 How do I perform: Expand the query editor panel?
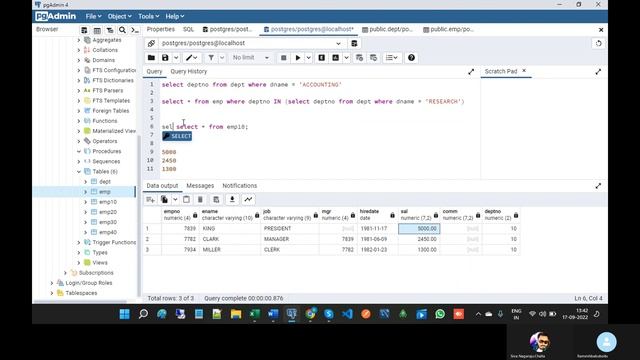coord(471,72)
